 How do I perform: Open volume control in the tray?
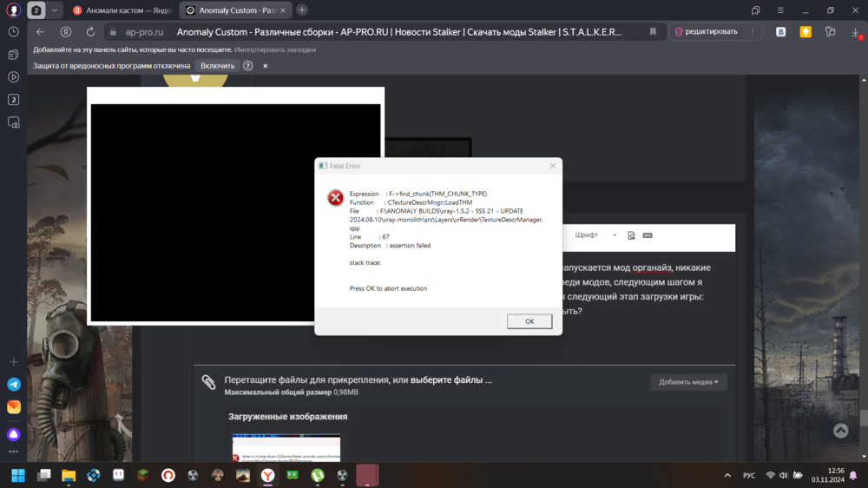783,475
